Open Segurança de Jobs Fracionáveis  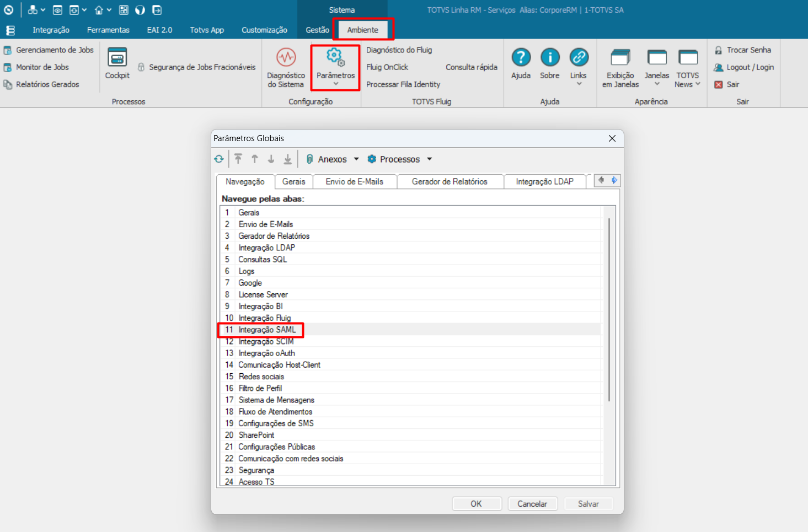point(196,67)
